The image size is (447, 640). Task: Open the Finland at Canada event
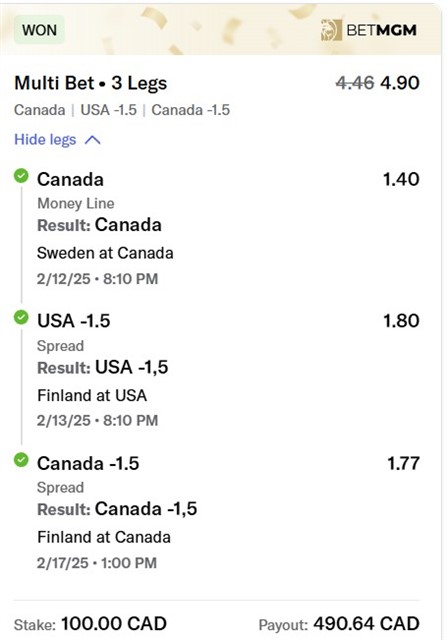pos(104,537)
